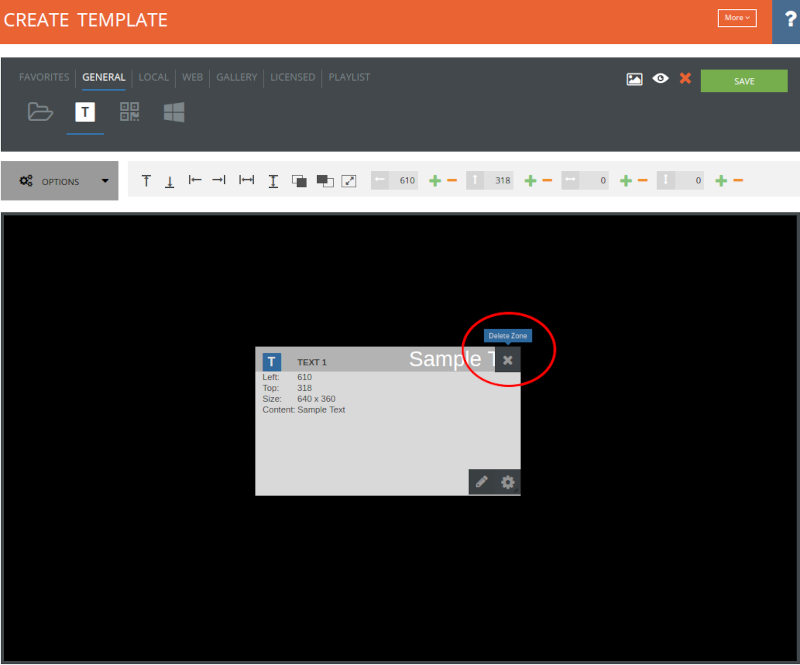Open the folder media icon
The image size is (800, 665).
40,112
